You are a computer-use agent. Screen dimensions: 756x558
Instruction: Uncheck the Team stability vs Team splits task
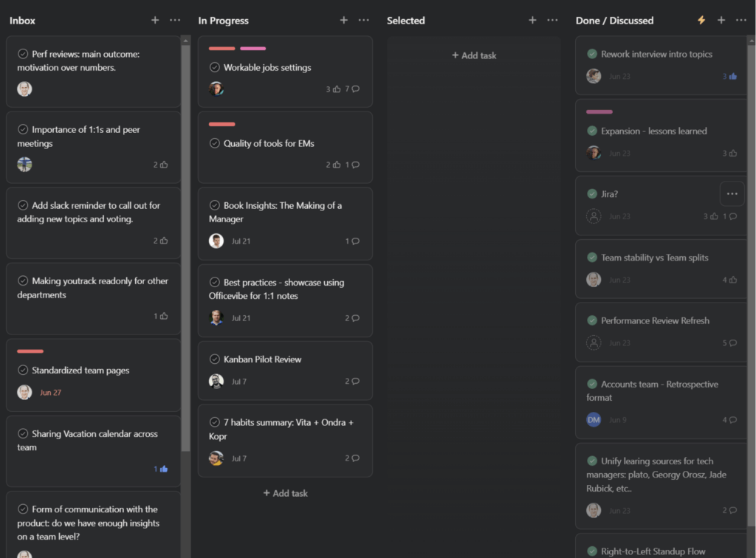[x=592, y=258]
